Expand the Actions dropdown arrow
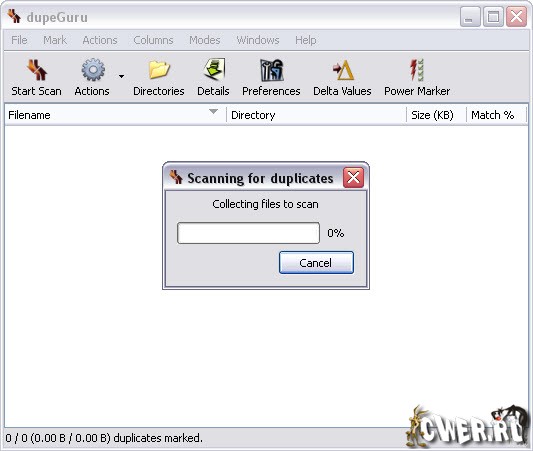This screenshot has width=533, height=451. (x=121, y=76)
